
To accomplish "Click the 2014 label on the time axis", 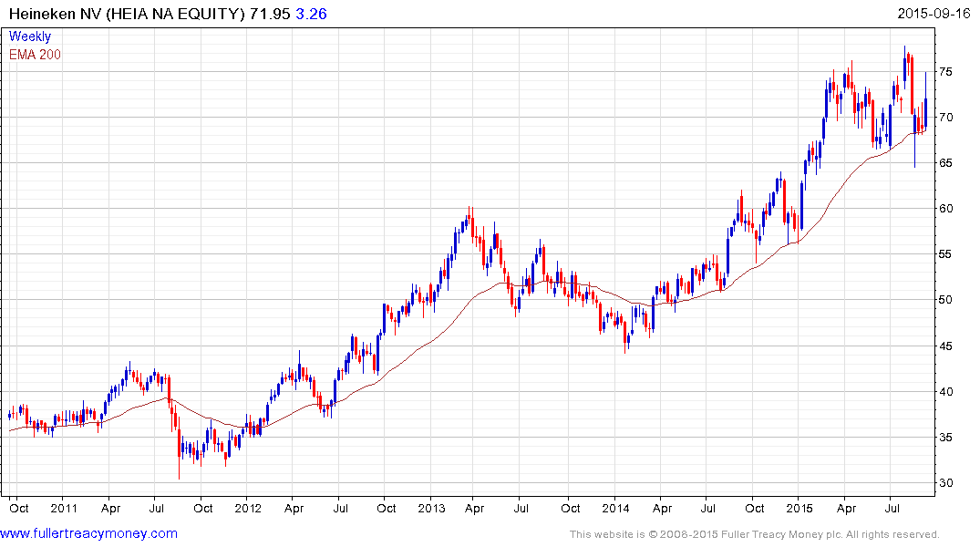I will (615, 507).
